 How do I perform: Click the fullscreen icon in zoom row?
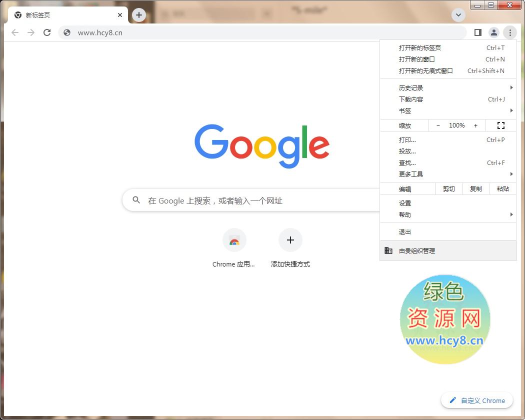click(x=501, y=125)
